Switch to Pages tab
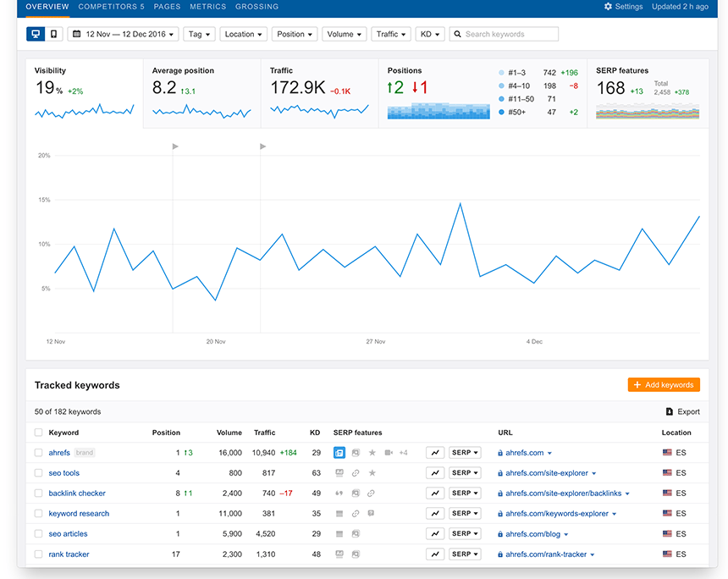This screenshot has width=728, height=579. pyautogui.click(x=167, y=7)
